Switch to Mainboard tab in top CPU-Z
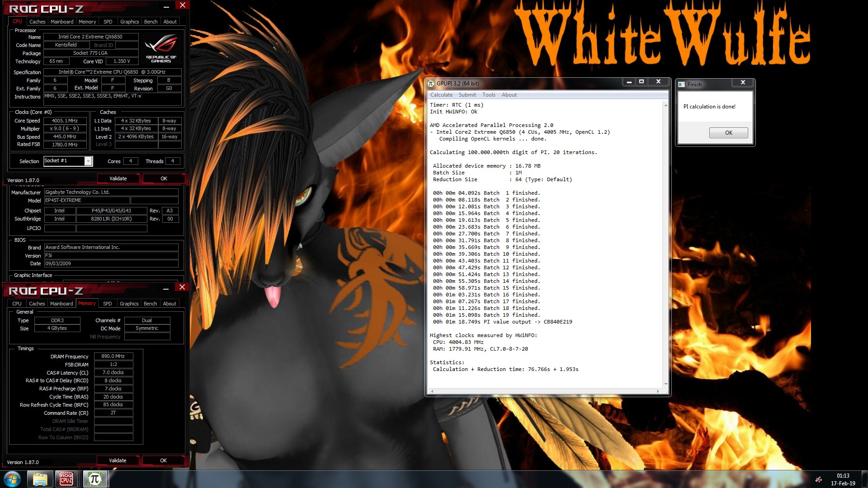The width and height of the screenshot is (868, 488). (62, 22)
